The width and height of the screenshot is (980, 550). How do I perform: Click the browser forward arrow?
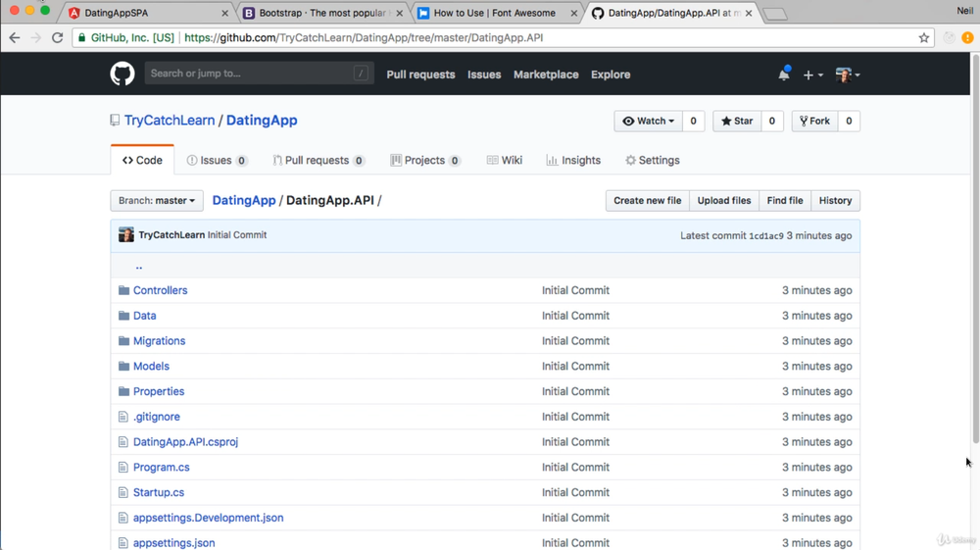(35, 37)
